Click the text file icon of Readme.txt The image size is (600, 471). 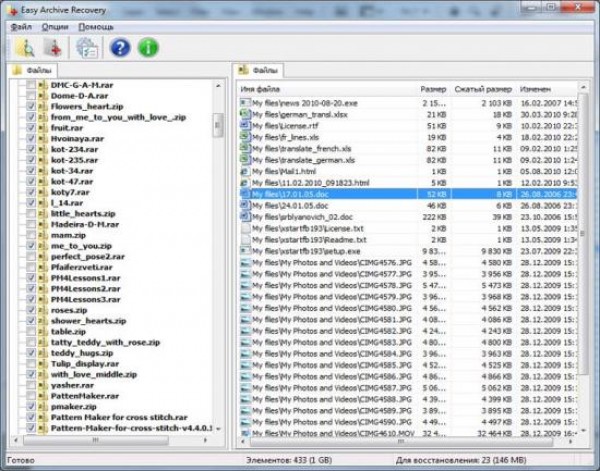coord(246,240)
